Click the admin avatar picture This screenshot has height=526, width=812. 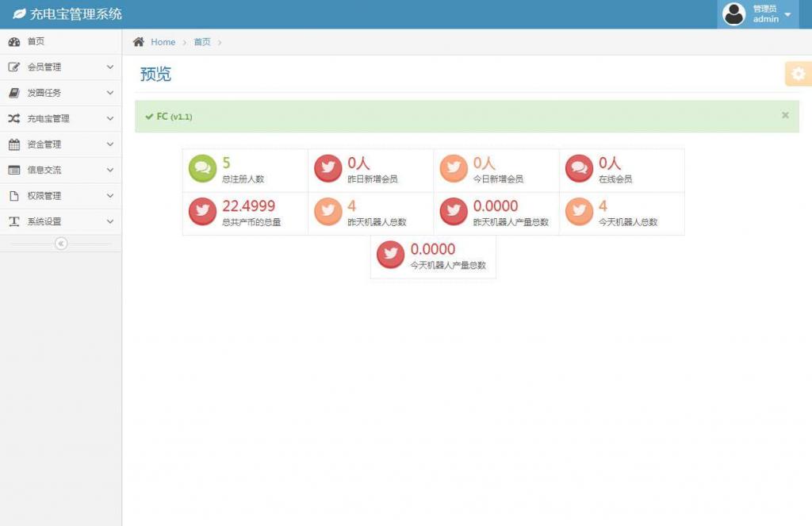click(x=734, y=14)
